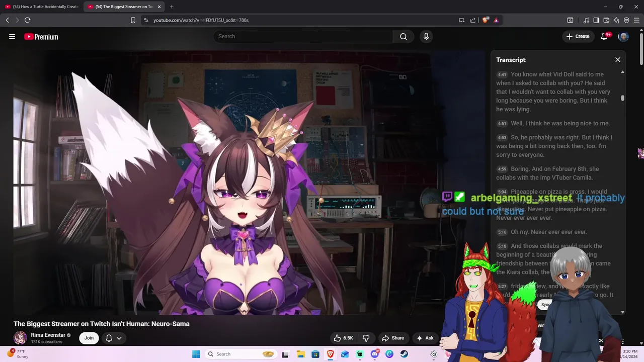The width and height of the screenshot is (644, 362).
Task: Open YouTube notifications bell
Action: point(605,36)
